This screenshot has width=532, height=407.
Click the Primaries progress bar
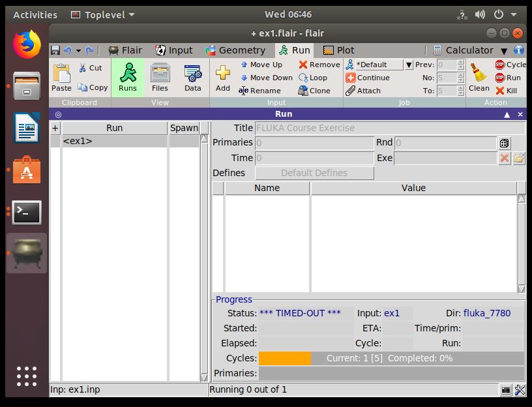[x=391, y=373]
